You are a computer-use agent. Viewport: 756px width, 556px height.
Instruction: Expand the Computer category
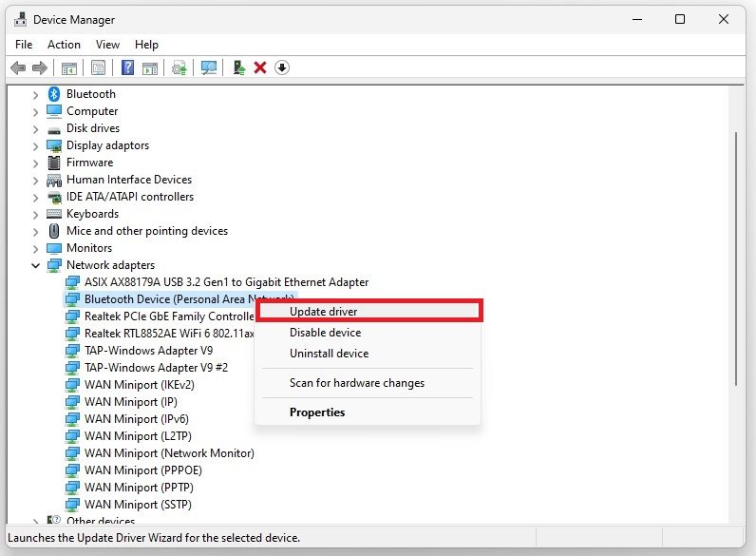35,111
